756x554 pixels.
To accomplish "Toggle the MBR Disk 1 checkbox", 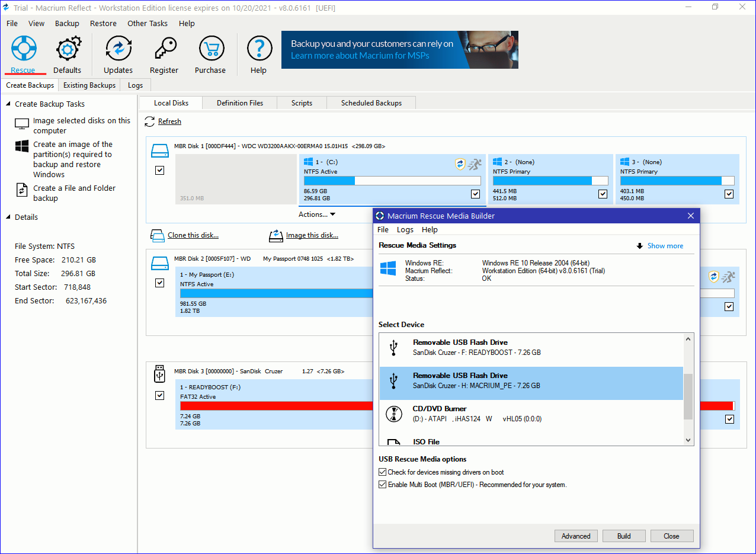I will (x=159, y=170).
